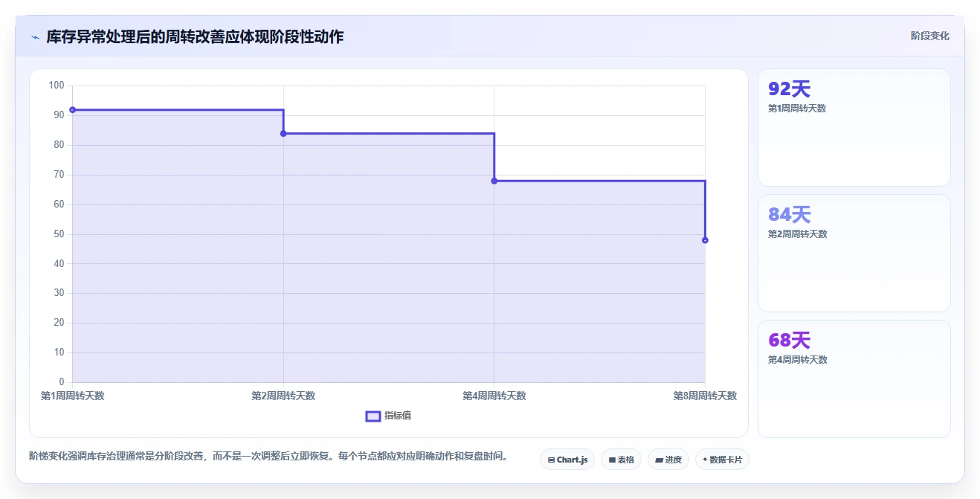Viewport: 980px width, 499px height.
Task: Click the 第8周周转天数 x-axis label
Action: tap(705, 396)
